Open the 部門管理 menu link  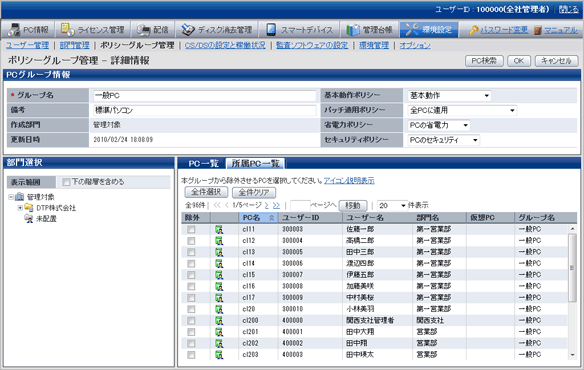[74, 45]
